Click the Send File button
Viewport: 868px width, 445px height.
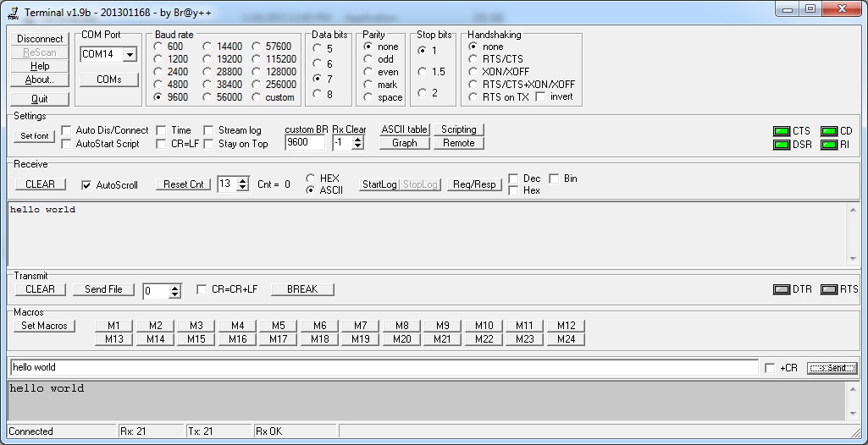pos(103,289)
